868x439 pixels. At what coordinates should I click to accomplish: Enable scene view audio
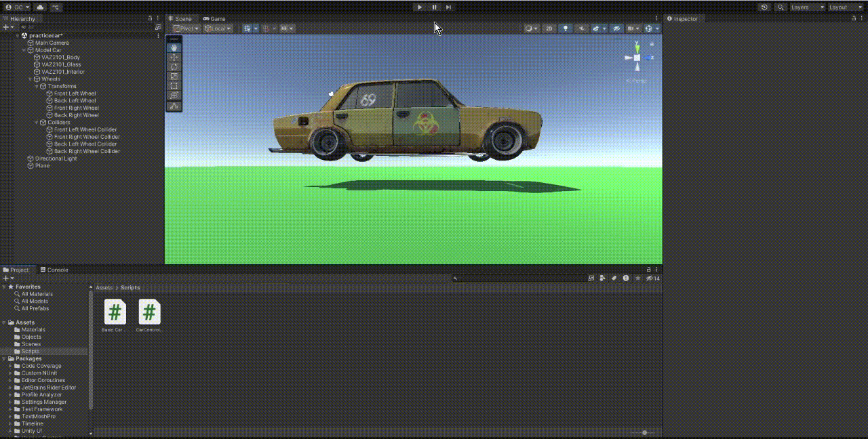(x=581, y=28)
